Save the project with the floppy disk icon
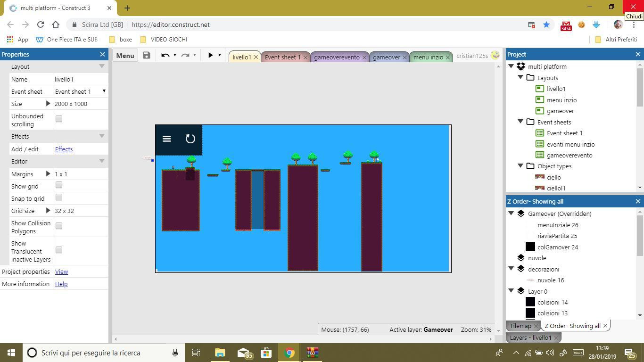 [147, 55]
